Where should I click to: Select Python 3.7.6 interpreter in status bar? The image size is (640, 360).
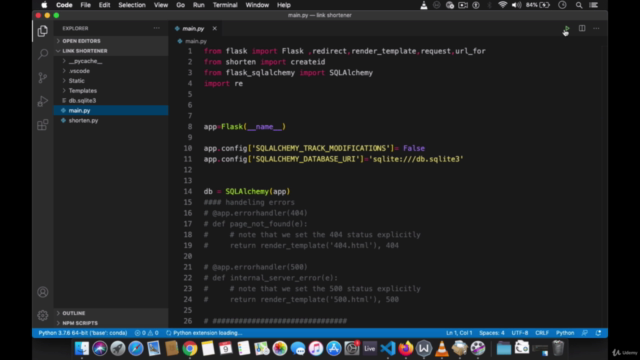pos(82,333)
